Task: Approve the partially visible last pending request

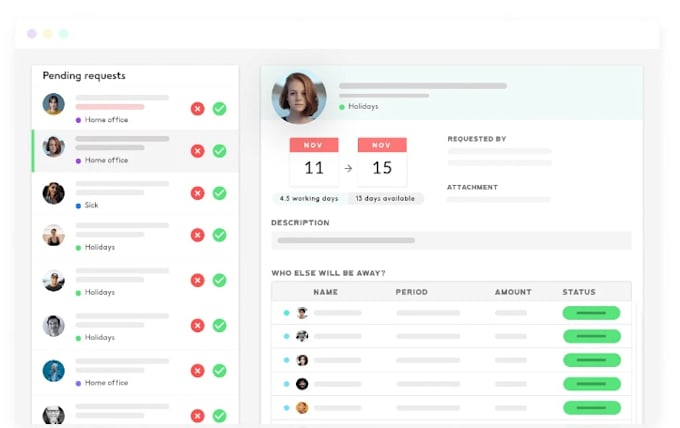Action: [x=219, y=416]
